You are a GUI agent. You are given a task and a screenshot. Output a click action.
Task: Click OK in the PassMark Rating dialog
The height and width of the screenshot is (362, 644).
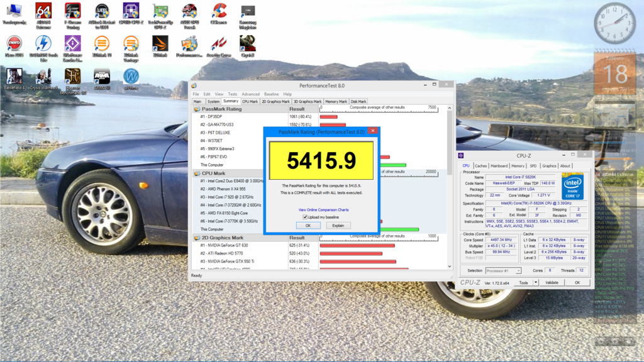pyautogui.click(x=308, y=226)
